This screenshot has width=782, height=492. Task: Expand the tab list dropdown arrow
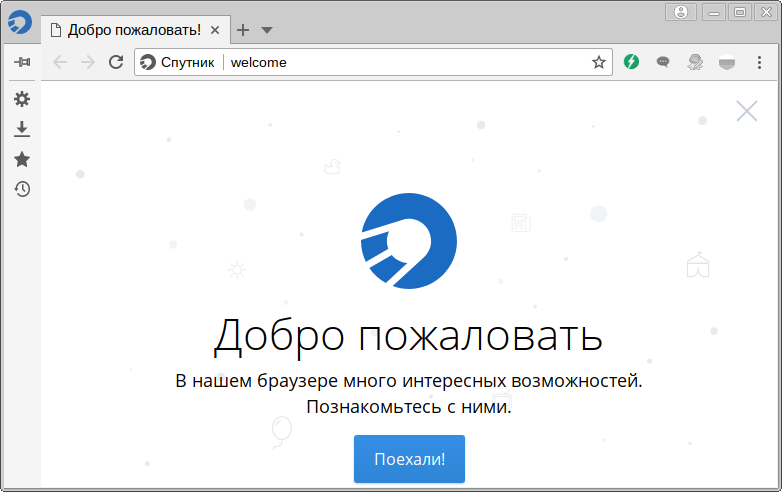click(267, 30)
